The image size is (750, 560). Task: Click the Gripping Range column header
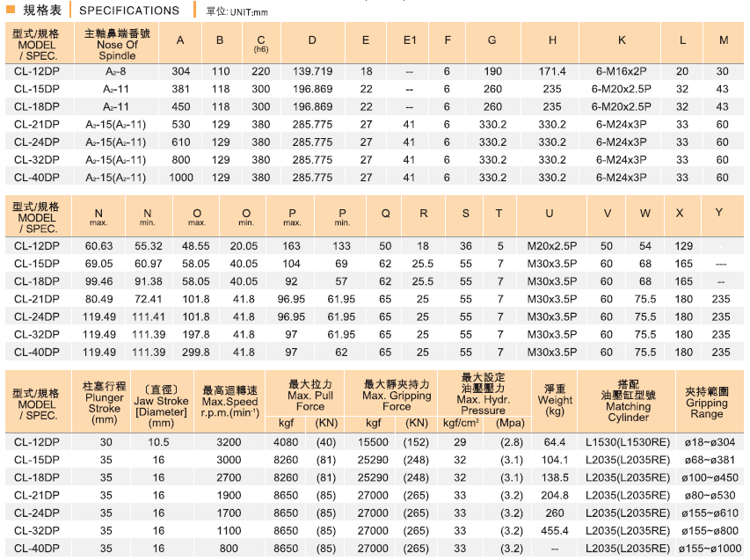[707, 403]
